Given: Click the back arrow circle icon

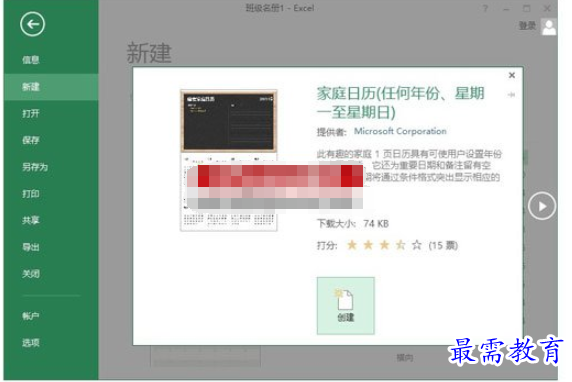Looking at the screenshot, I should 32,24.
